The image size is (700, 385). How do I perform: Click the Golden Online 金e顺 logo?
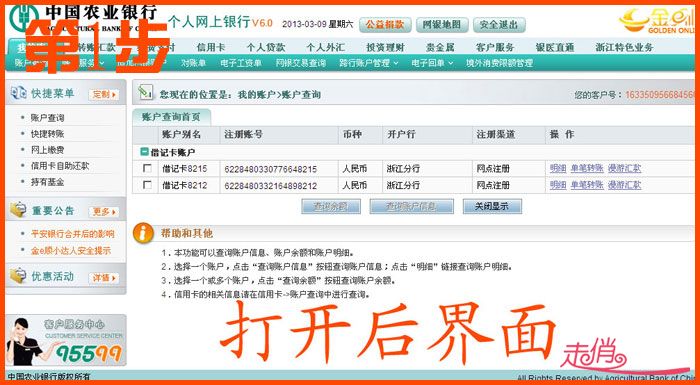[659, 21]
